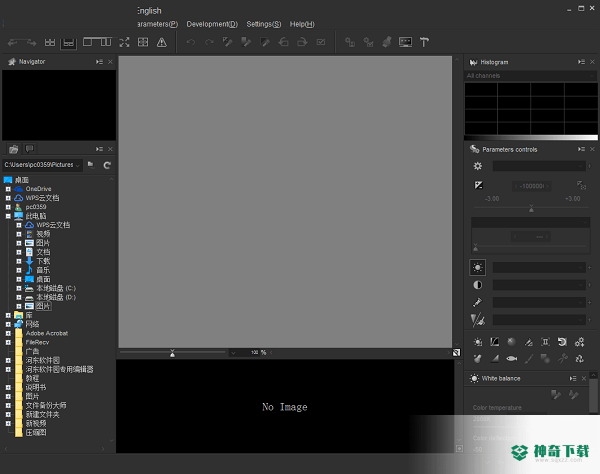This screenshot has width=600, height=474.
Task: Click the half-circle tone contrast icon
Action: pyautogui.click(x=478, y=285)
